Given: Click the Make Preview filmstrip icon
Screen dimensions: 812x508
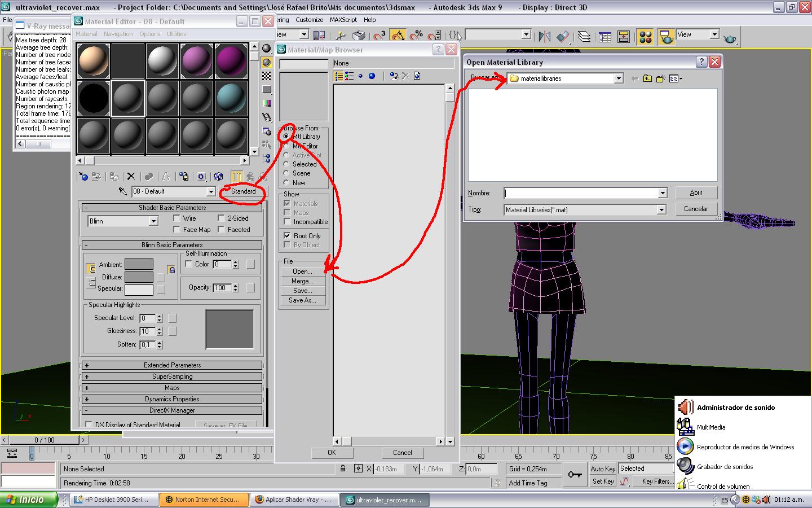Looking at the screenshot, I should tap(267, 117).
